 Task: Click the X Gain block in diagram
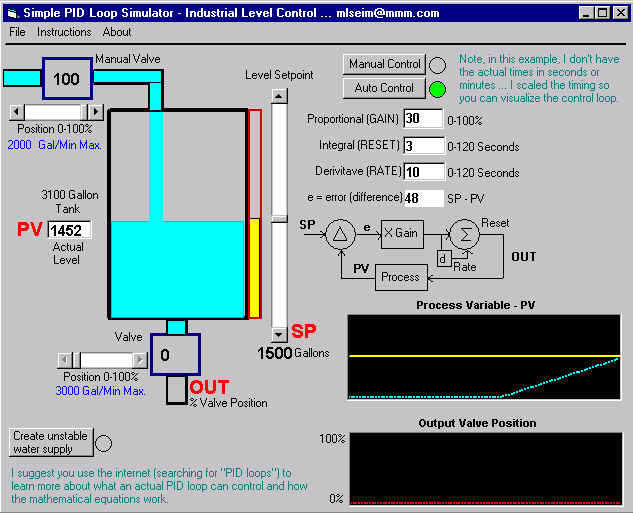coord(400,233)
